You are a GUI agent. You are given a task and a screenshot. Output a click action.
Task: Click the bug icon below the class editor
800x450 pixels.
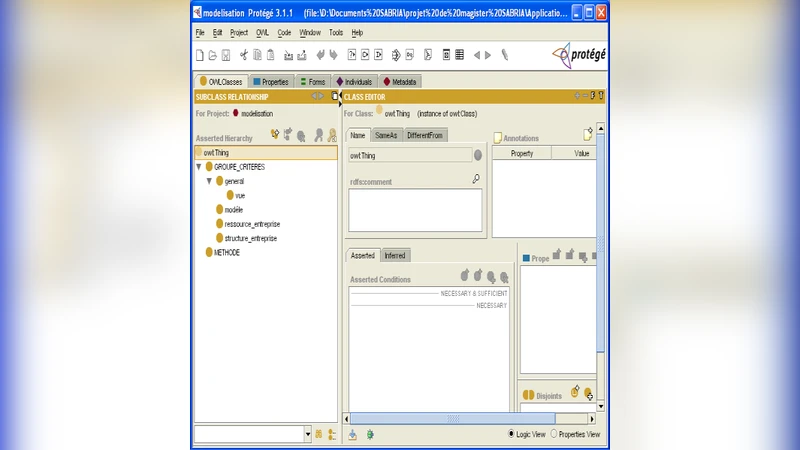pos(370,434)
